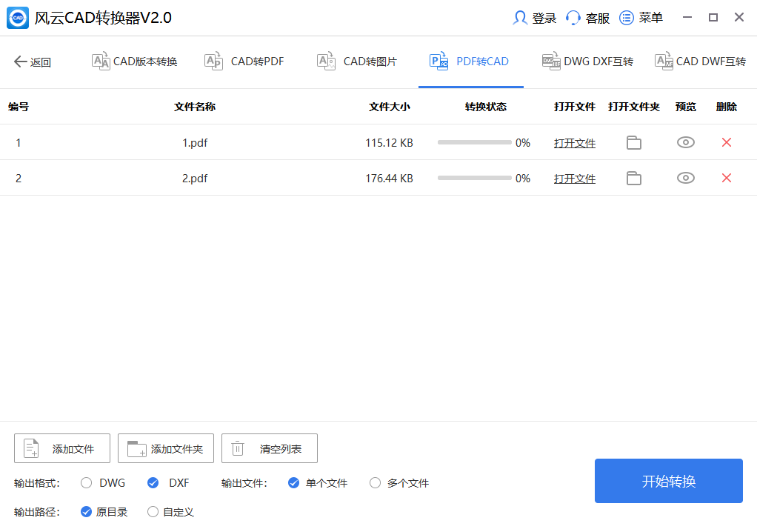Open the login user icon
Screen dimensions: 757x532
520,18
